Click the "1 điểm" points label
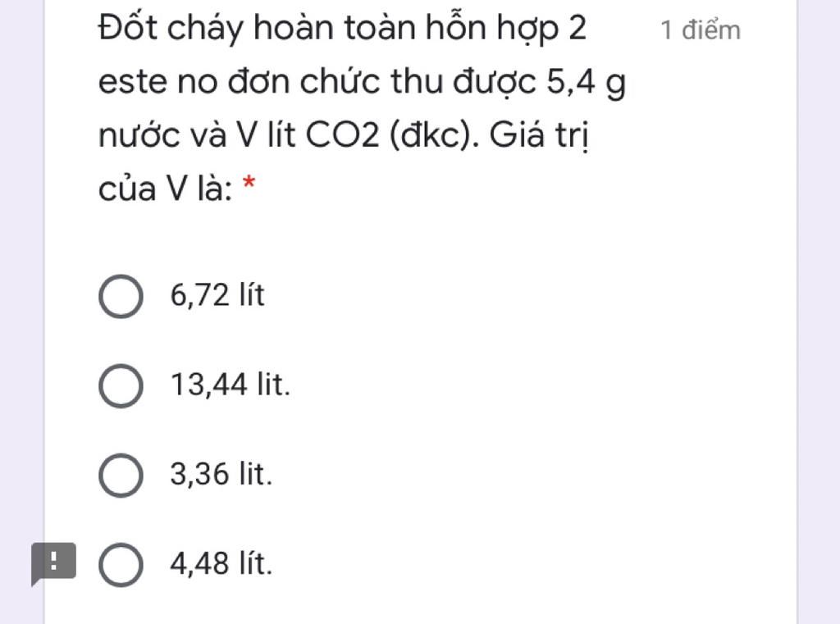The height and width of the screenshot is (624, 840). click(x=701, y=30)
